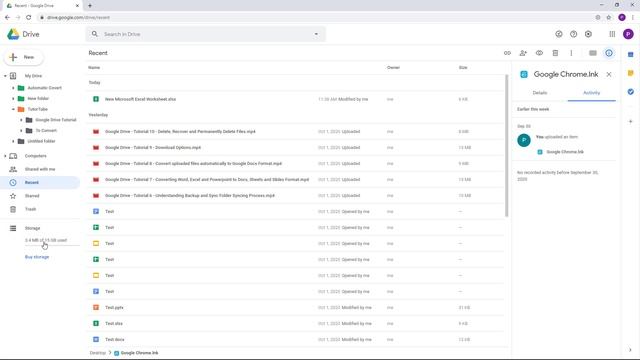Image resolution: width=640 pixels, height=360 pixels.
Task: Switch the file layout view
Action: coord(593,53)
